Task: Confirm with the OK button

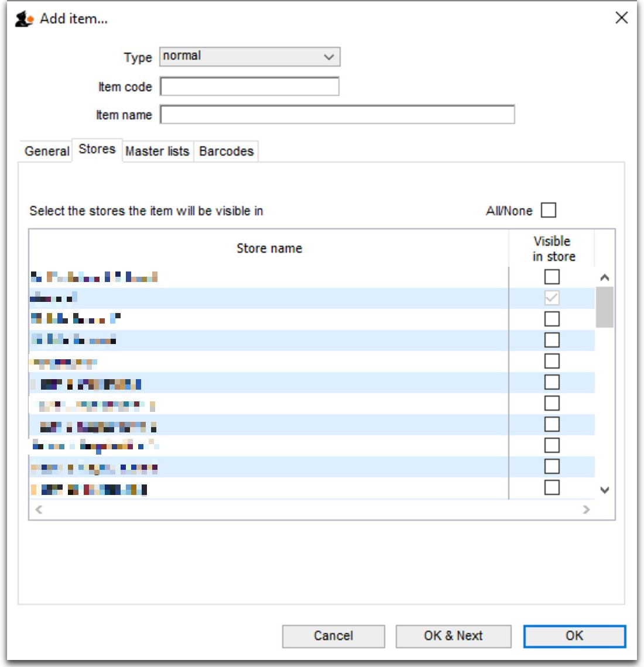Action: [x=574, y=636]
